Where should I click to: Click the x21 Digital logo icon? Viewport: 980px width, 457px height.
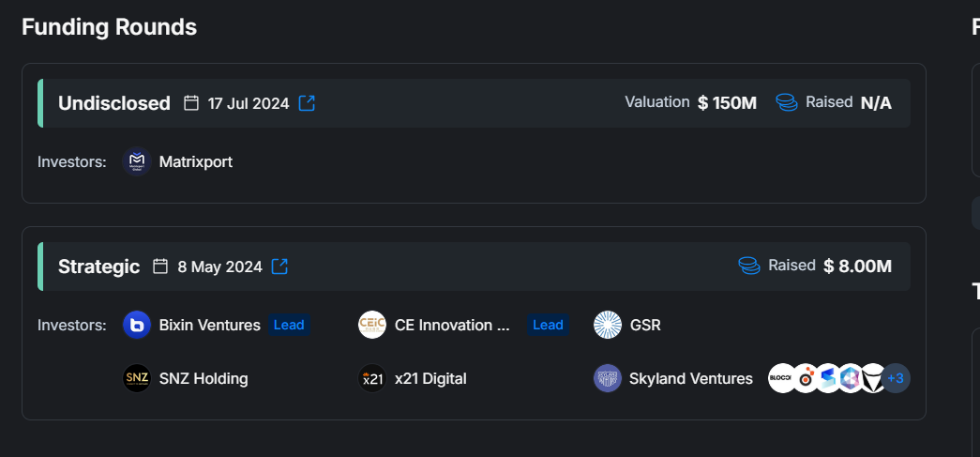(x=372, y=379)
